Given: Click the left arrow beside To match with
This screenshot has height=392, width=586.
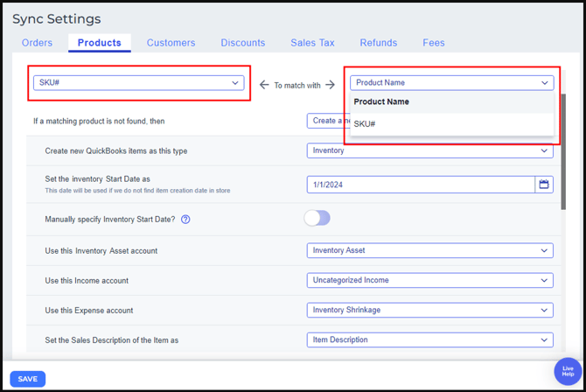Looking at the screenshot, I should click(264, 85).
